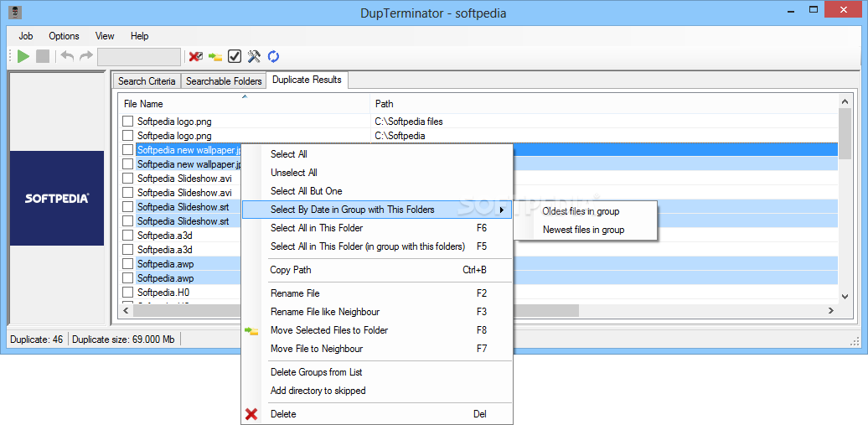Image resolution: width=868 pixels, height=425 pixels.
Task: Tick checkbox for Softpedia logo.png in C:\Softpedia files
Action: tap(128, 121)
